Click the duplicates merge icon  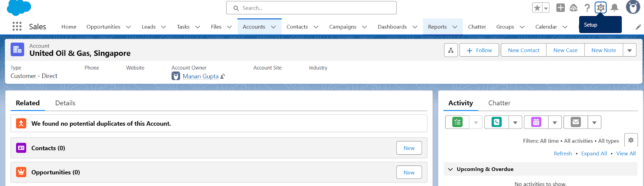coord(21,123)
